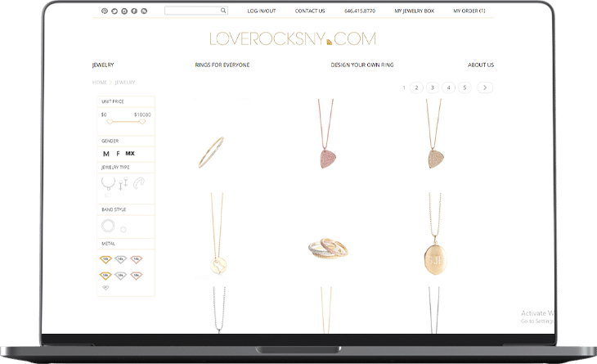The height and width of the screenshot is (364, 597).
Task: Open the JEWELRY main menu item
Action: coord(103,65)
